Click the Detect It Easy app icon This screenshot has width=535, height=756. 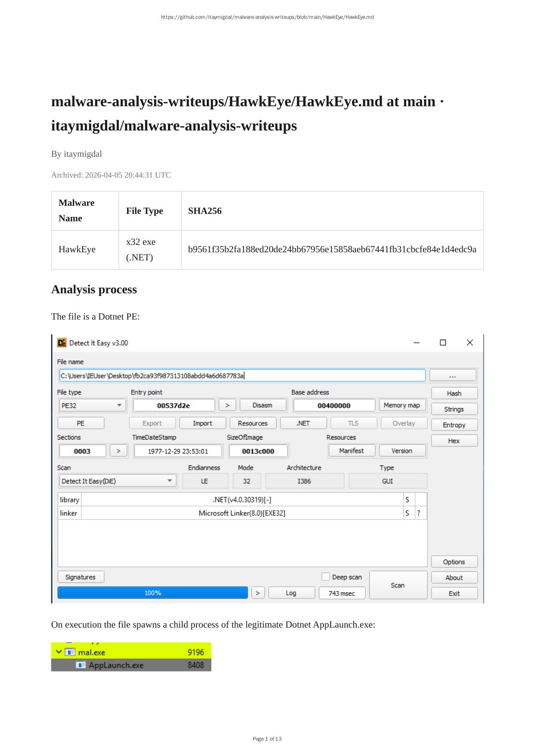(x=62, y=343)
